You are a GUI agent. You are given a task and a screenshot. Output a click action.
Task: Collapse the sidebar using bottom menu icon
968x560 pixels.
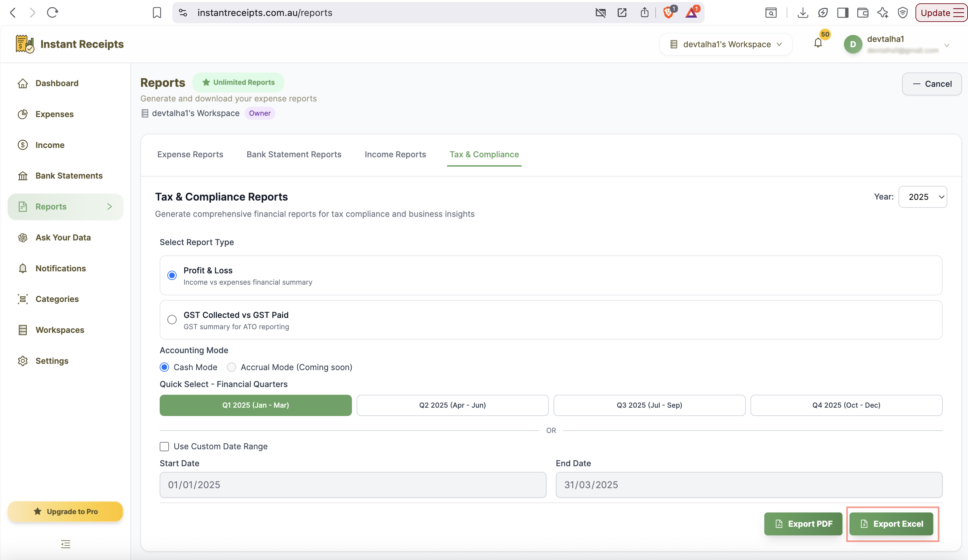pyautogui.click(x=66, y=544)
